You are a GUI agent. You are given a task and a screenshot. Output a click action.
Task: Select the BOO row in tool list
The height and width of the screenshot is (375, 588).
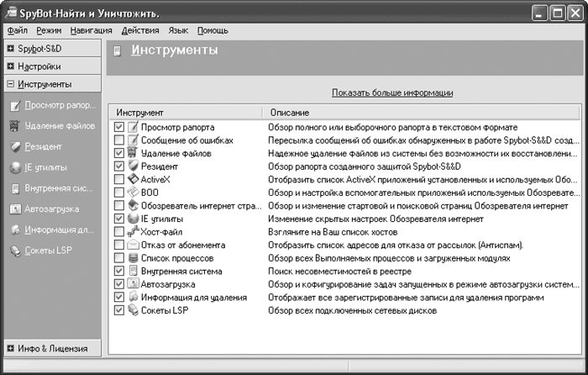(x=345, y=193)
